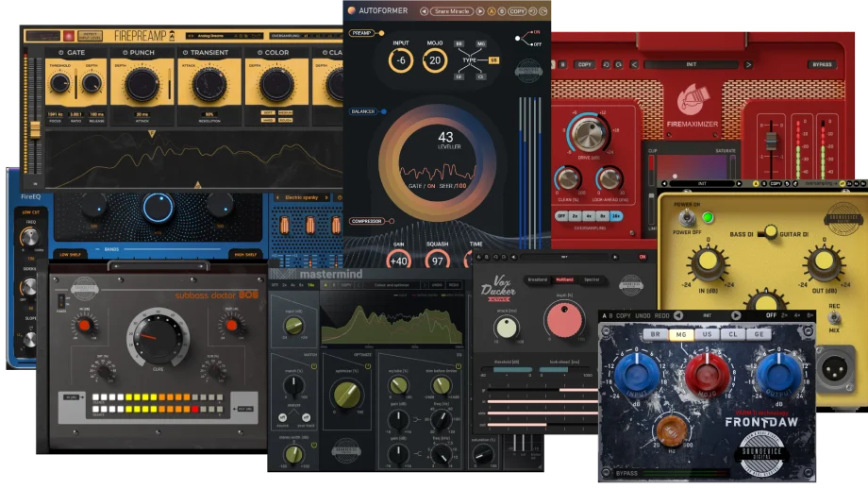Click the orange HPF knob in FrontDAW
This screenshot has height=489, width=868.
pos(671,430)
